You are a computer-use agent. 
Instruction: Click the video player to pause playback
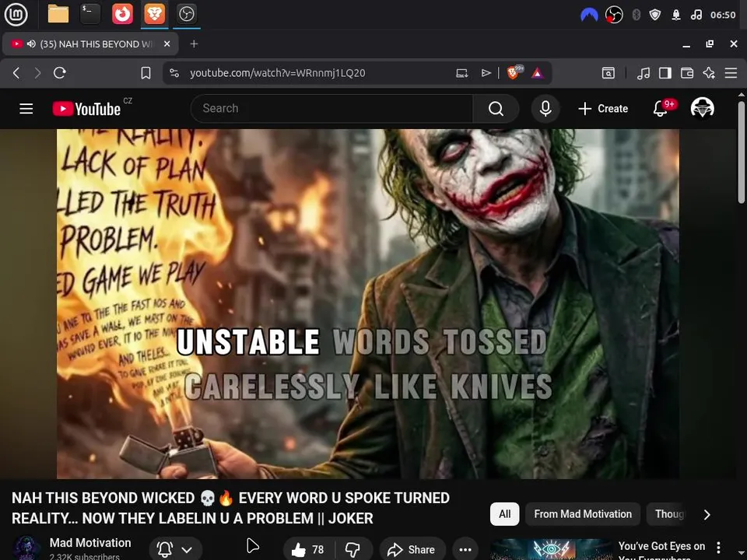(368, 304)
